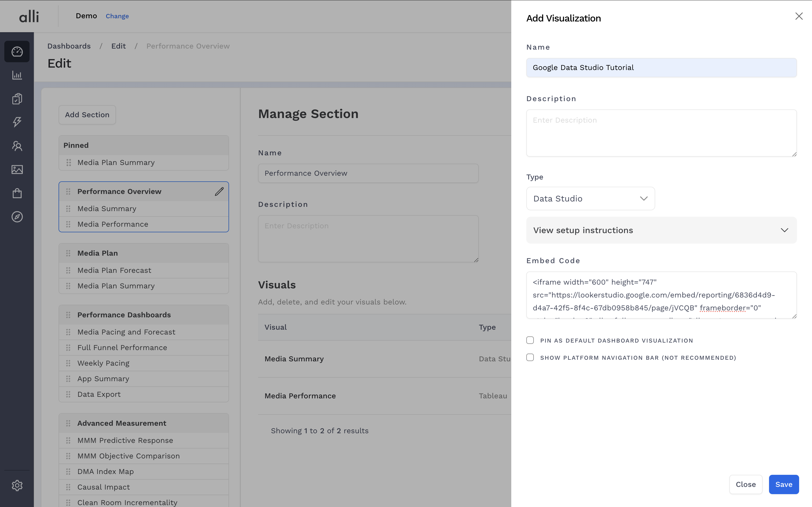Image resolution: width=812 pixels, height=507 pixels.
Task: Click into the visualization Description textarea
Action: (661, 133)
